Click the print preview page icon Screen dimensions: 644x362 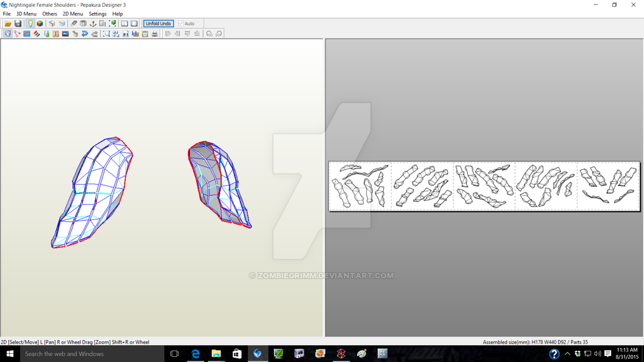tap(145, 34)
